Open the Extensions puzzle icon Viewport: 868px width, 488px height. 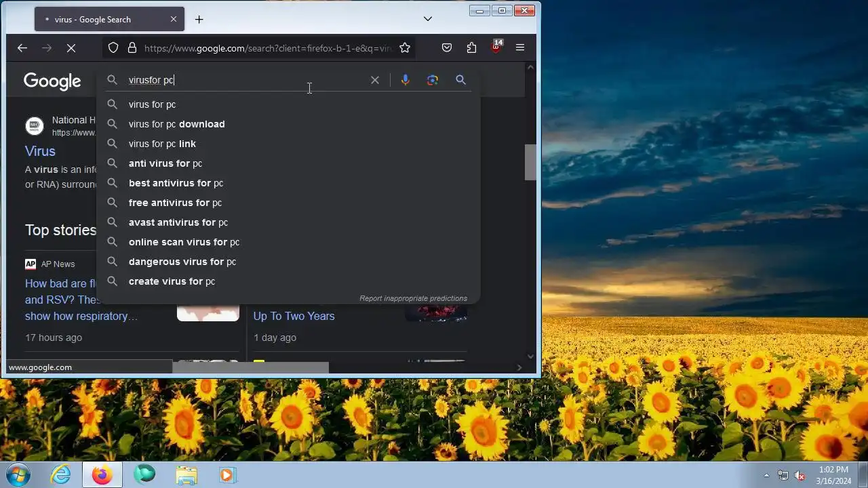coord(471,47)
